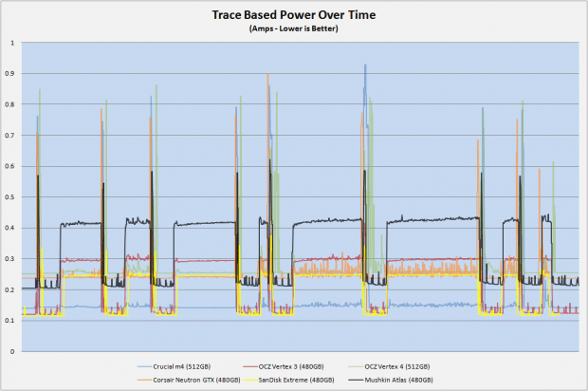Click the subtitle Amps - Lower is Better
The height and width of the screenshot is (391, 588).
pyautogui.click(x=293, y=28)
